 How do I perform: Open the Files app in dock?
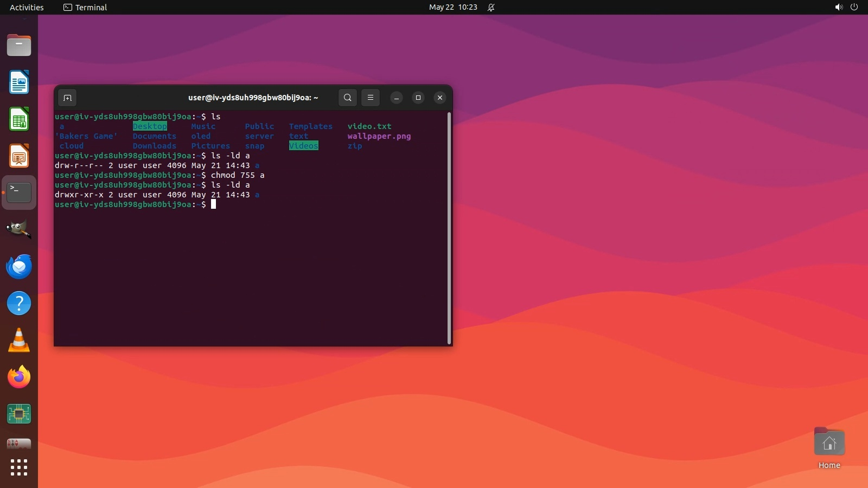[19, 46]
